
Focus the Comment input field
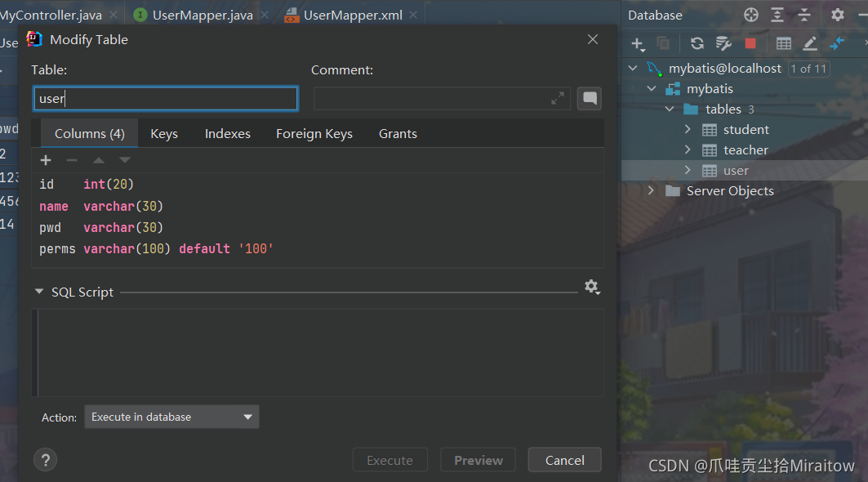pos(442,99)
